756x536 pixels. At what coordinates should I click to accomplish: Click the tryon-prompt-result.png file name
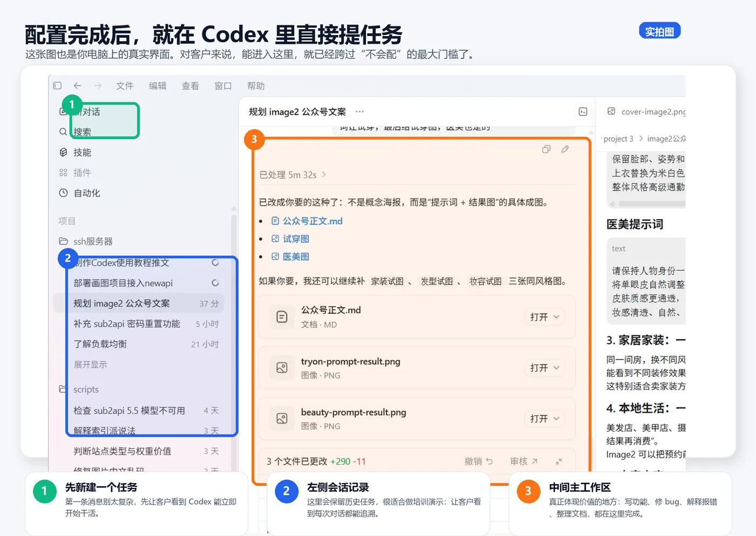point(350,362)
